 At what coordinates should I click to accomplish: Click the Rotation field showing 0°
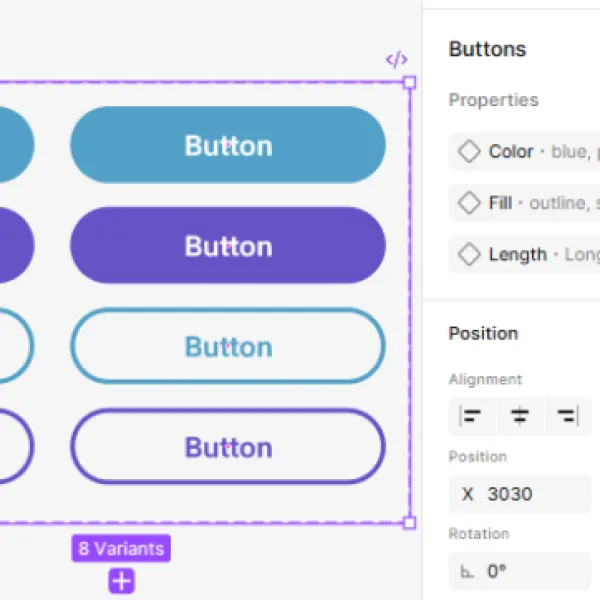pos(520,572)
